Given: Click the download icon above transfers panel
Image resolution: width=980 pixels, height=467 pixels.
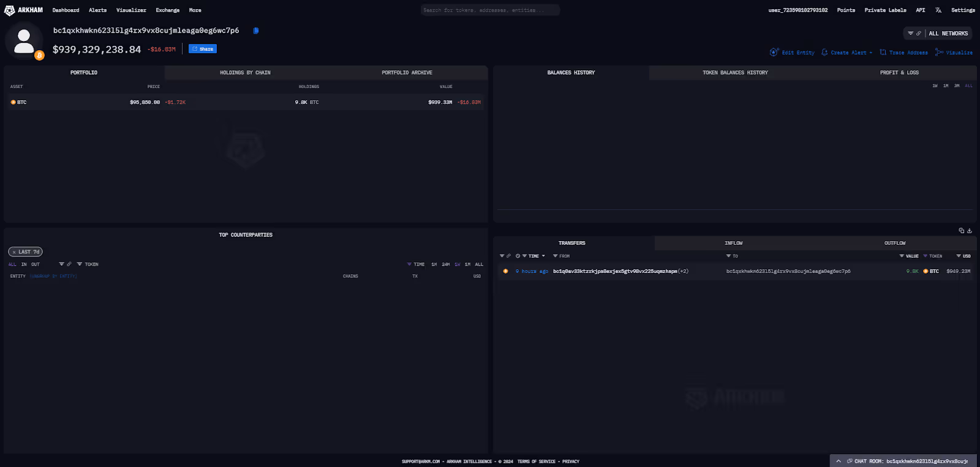Looking at the screenshot, I should point(970,231).
